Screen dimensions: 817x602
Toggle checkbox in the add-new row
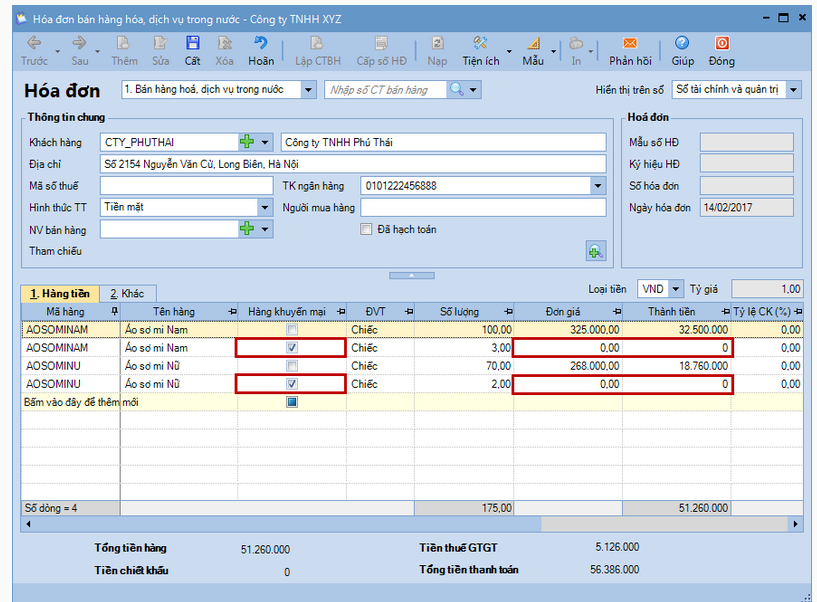tap(292, 402)
